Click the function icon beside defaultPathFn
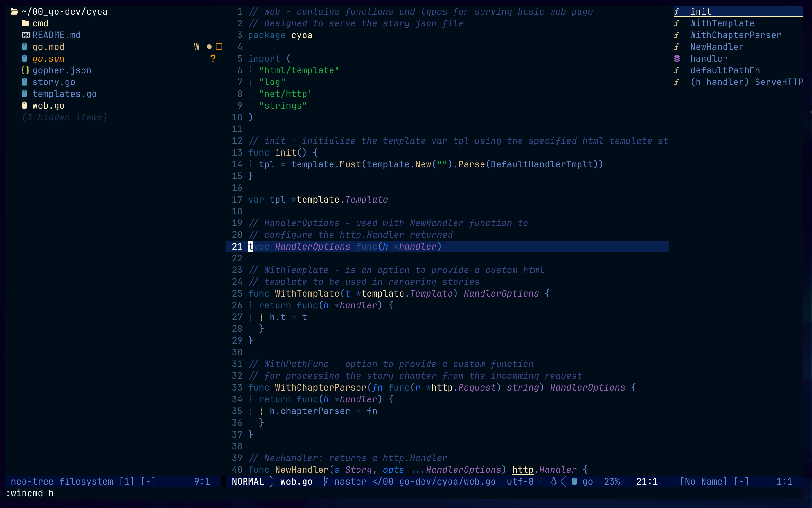 (677, 70)
